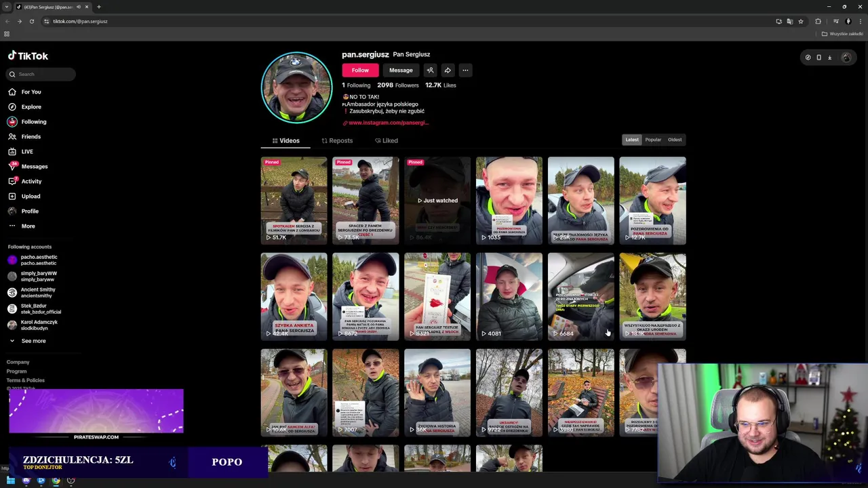
Task: Click the TikTok logo
Action: [28, 56]
